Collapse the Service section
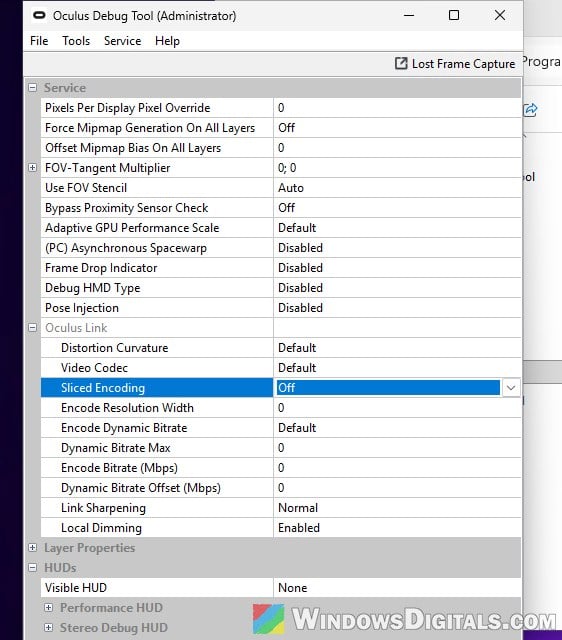The image size is (562, 640). click(x=33, y=88)
